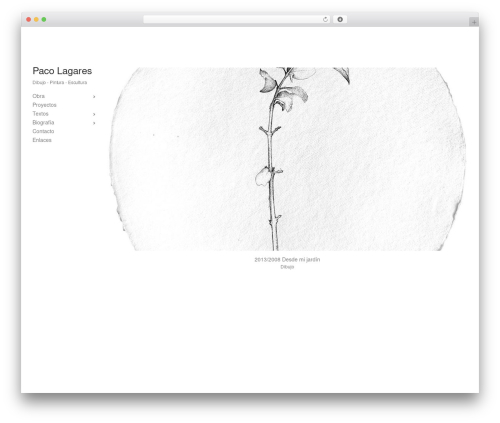Minimize the window with the yellow button
The width and height of the screenshot is (500, 423).
coord(36,19)
